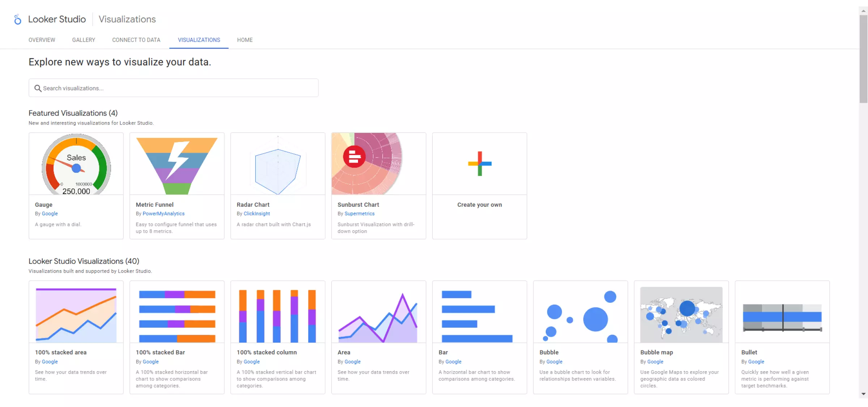The image size is (868, 407).
Task: Click Google link under 100% stacked area
Action: [50, 362]
